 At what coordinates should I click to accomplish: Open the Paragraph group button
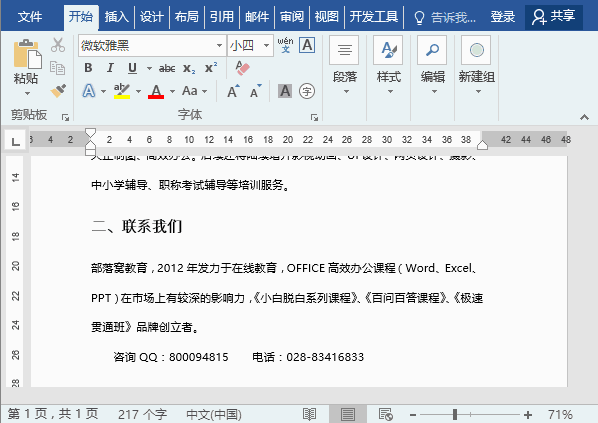click(x=344, y=65)
